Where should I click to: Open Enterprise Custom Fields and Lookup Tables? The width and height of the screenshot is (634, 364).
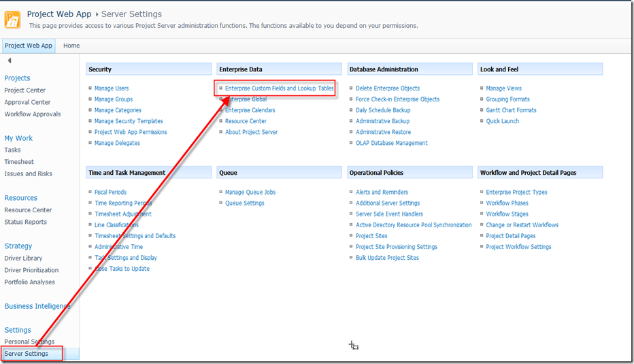point(279,88)
